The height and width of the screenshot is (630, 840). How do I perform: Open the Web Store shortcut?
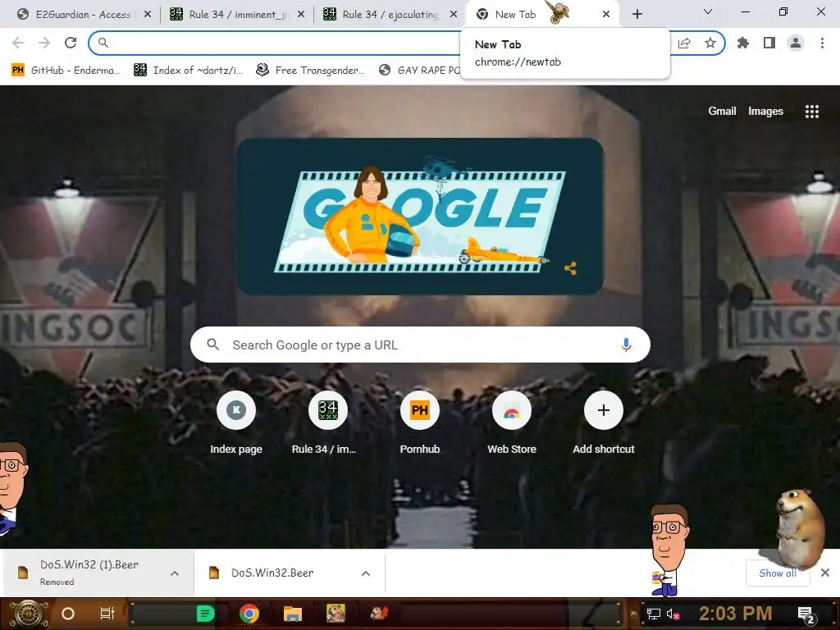point(512,423)
